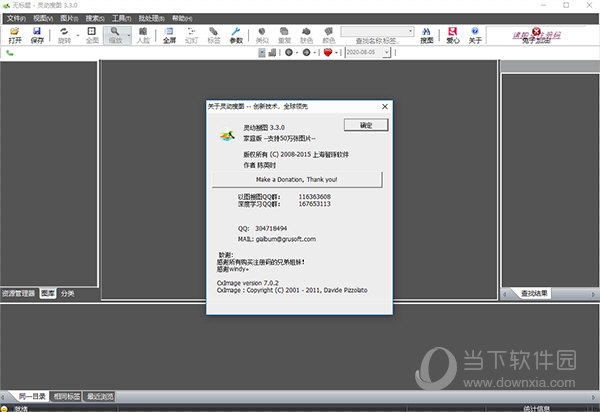The image size is (600, 412).
Task: Click the small square icon before stacked bars
Action: [262, 52]
